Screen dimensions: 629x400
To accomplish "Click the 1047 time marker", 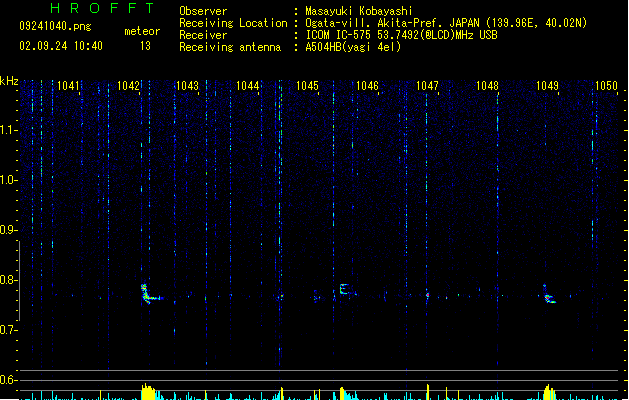I will [427, 85].
